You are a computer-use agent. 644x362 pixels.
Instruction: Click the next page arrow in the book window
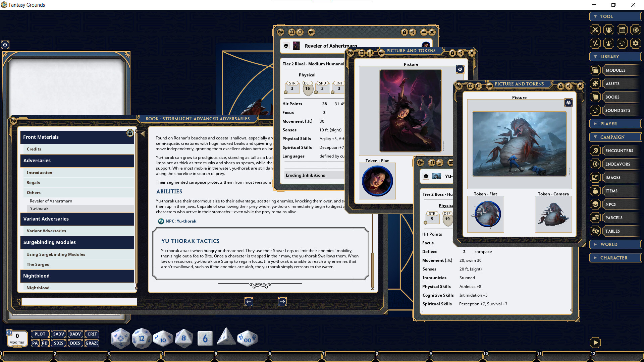(x=282, y=302)
